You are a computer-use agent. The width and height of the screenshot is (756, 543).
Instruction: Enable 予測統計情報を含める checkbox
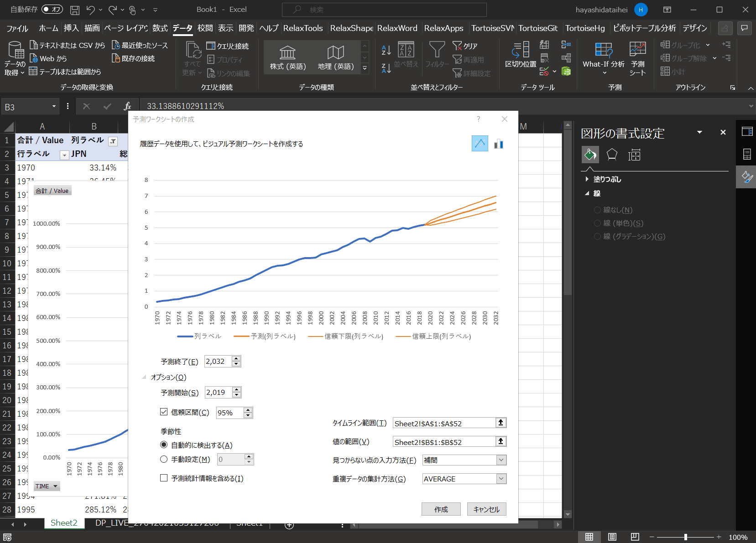click(164, 478)
